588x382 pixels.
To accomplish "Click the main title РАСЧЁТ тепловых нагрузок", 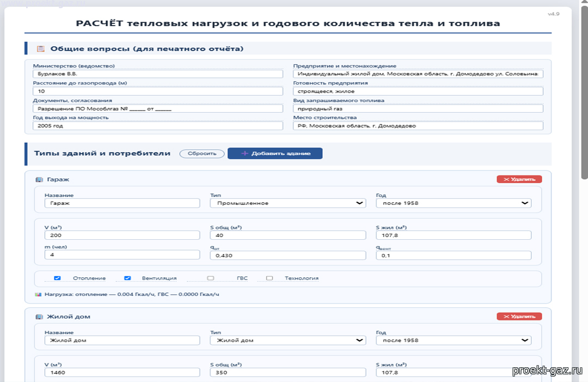I will tap(287, 23).
